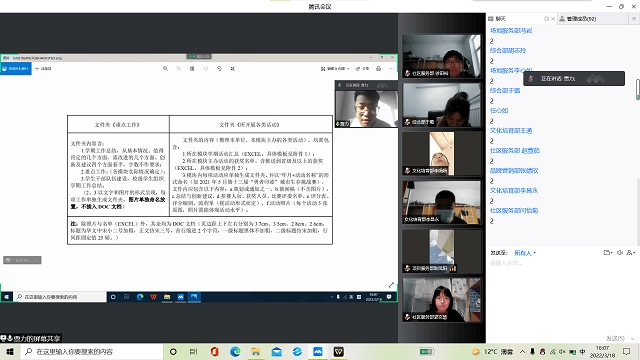Open the Mail app from the taskbar
Image resolution: width=640 pixels, height=360 pixels.
pos(277,351)
